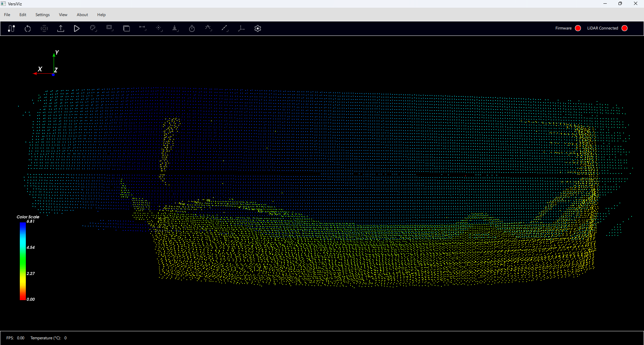Open the About menu
Viewport: 644px width, 345px height.
point(82,15)
